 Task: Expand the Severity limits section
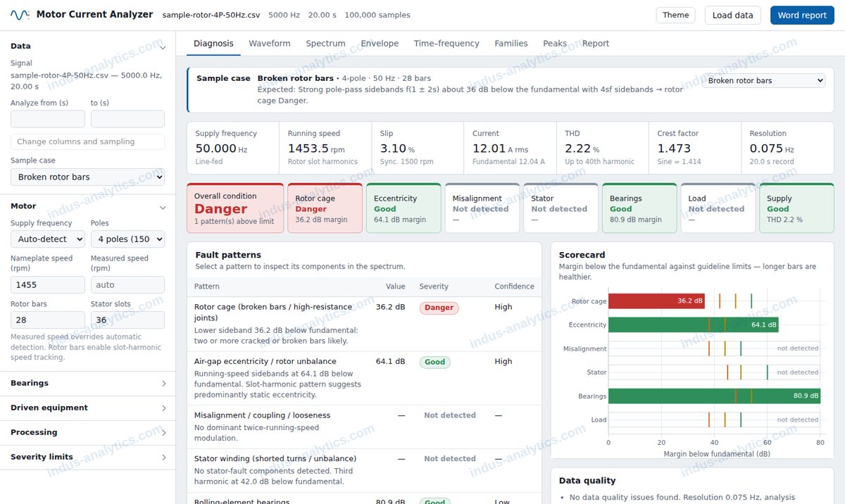87,457
